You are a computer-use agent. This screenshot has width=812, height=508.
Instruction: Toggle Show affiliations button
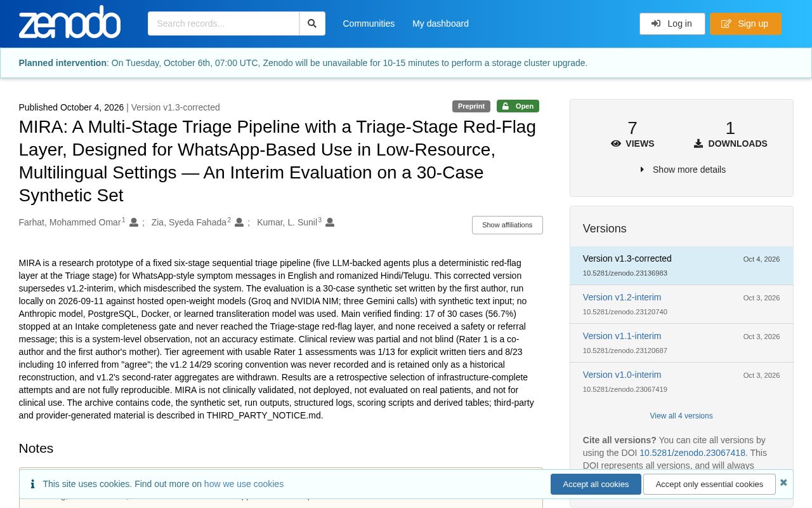pyautogui.click(x=507, y=225)
